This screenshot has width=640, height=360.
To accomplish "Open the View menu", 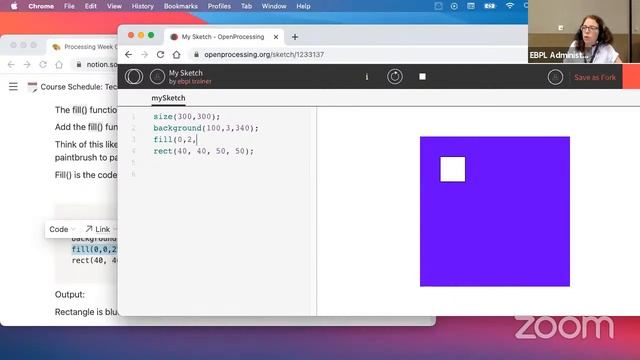I will point(114,6).
